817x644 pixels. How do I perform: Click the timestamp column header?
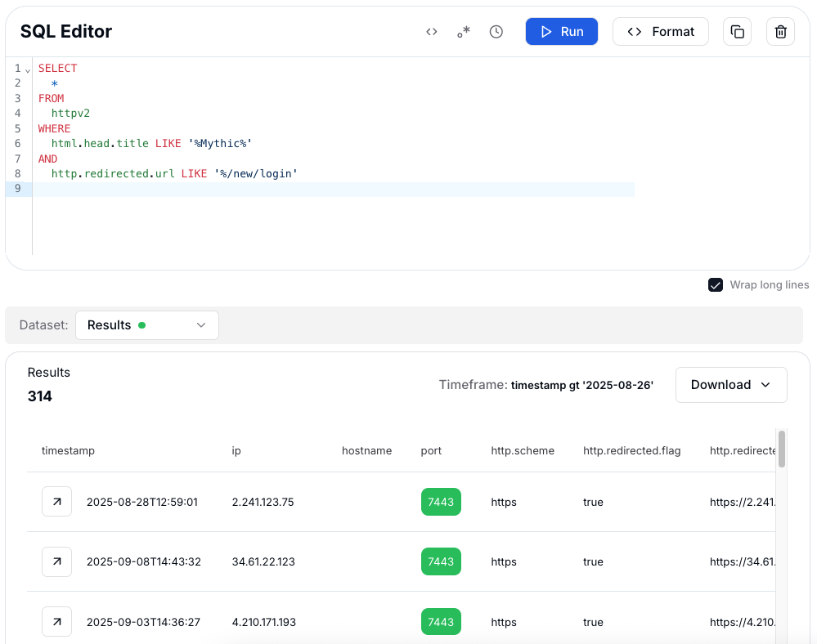68,450
